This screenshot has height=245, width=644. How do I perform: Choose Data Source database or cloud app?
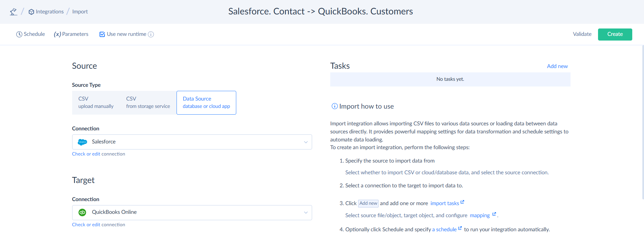(x=206, y=103)
